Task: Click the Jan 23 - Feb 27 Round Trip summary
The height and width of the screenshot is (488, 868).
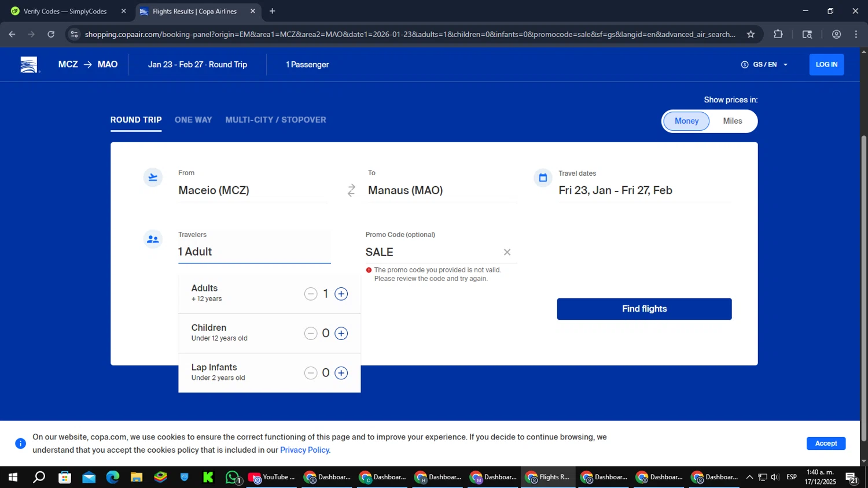Action: (197, 65)
